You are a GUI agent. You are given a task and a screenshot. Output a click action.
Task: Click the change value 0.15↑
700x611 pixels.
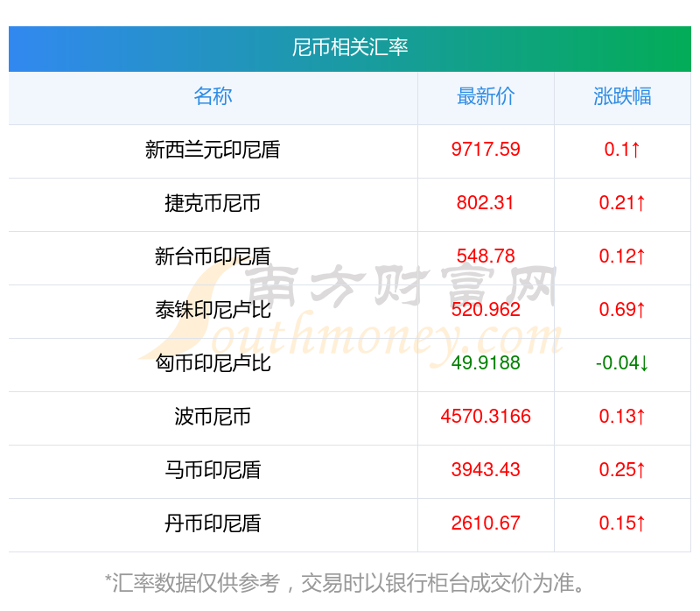point(622,523)
